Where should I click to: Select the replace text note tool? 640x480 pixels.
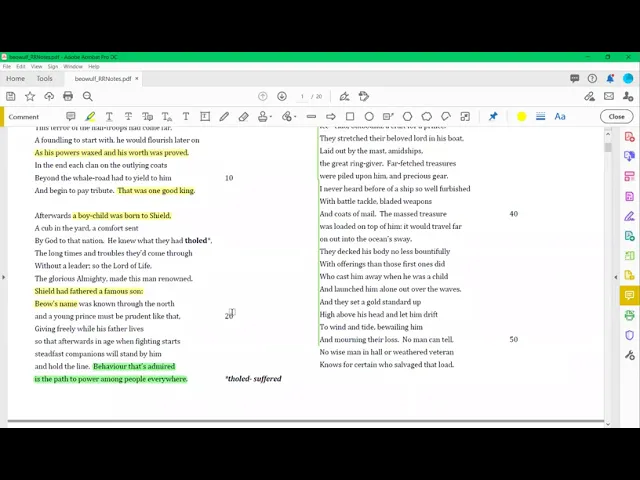coord(147,117)
